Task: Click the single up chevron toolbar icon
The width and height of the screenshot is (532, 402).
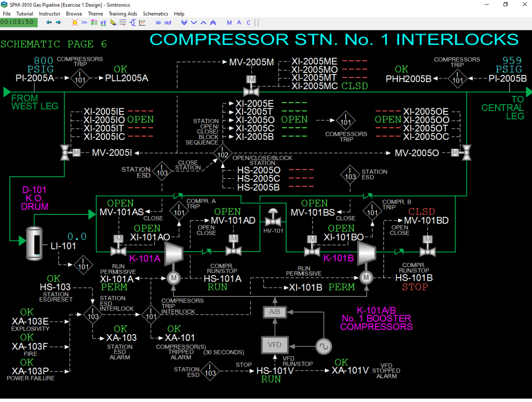Action: coord(203,23)
